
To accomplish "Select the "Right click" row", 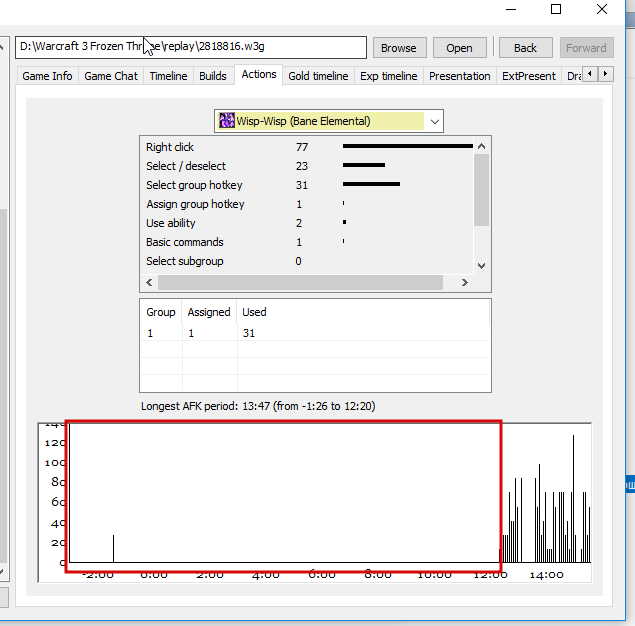I will (307, 147).
